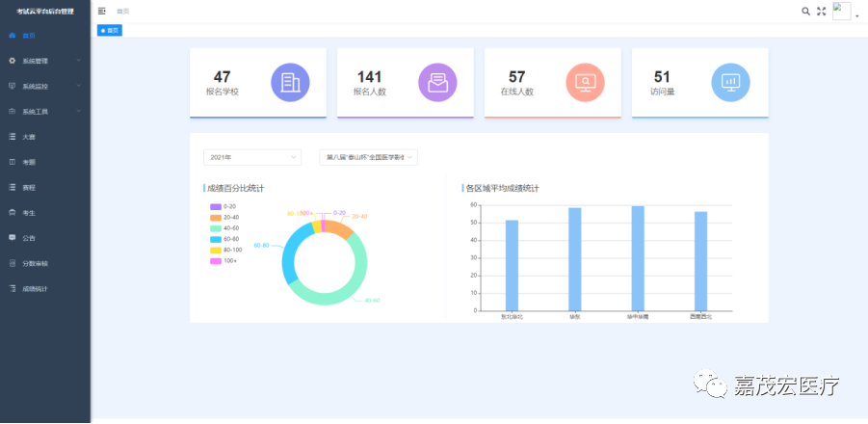Click the 57 在线人数 count
The image size is (868, 424).
pos(516,77)
